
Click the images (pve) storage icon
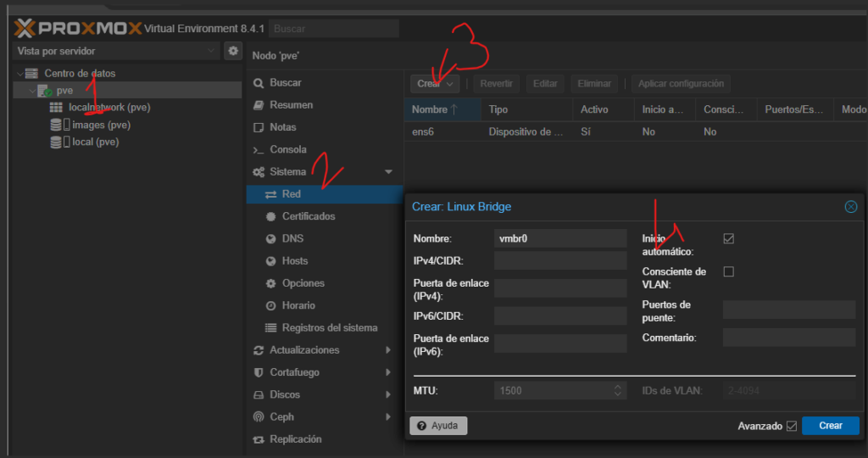coord(56,125)
